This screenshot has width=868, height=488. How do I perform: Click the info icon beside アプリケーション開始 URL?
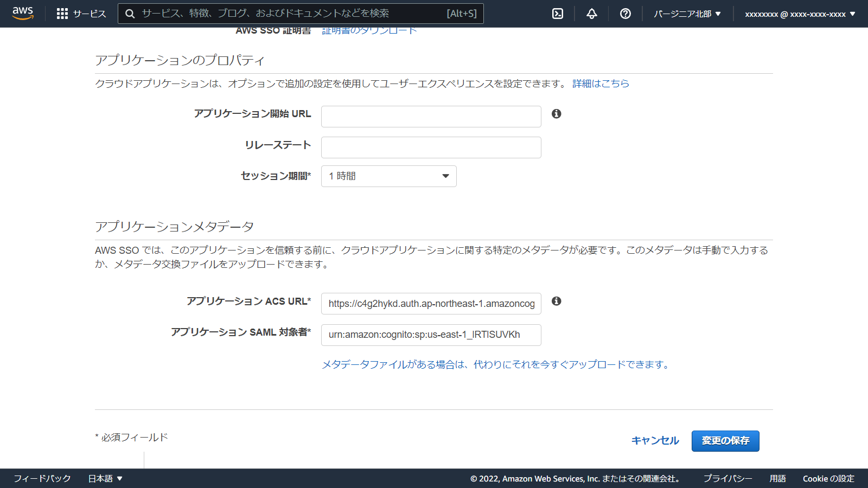557,114
